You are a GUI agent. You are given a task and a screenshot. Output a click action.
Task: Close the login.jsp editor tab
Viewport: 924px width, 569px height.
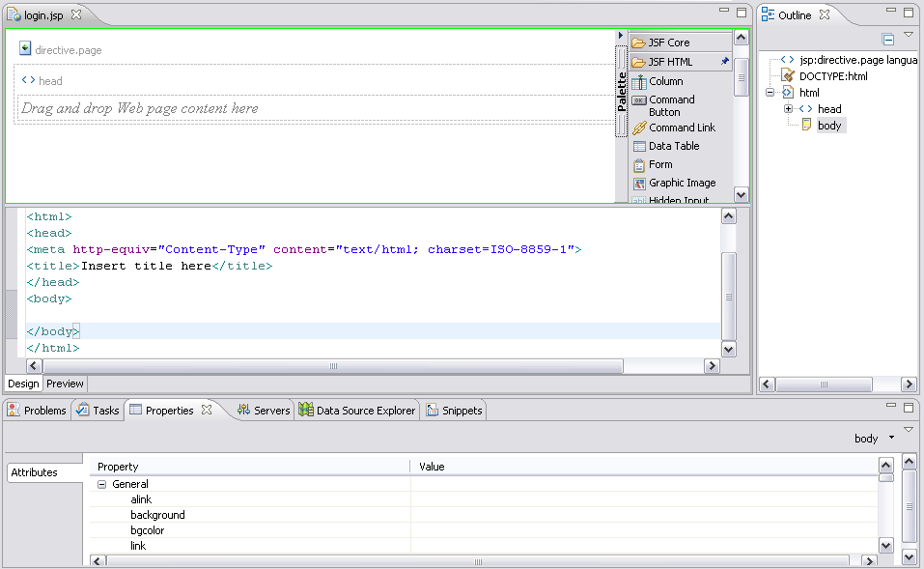click(76, 14)
